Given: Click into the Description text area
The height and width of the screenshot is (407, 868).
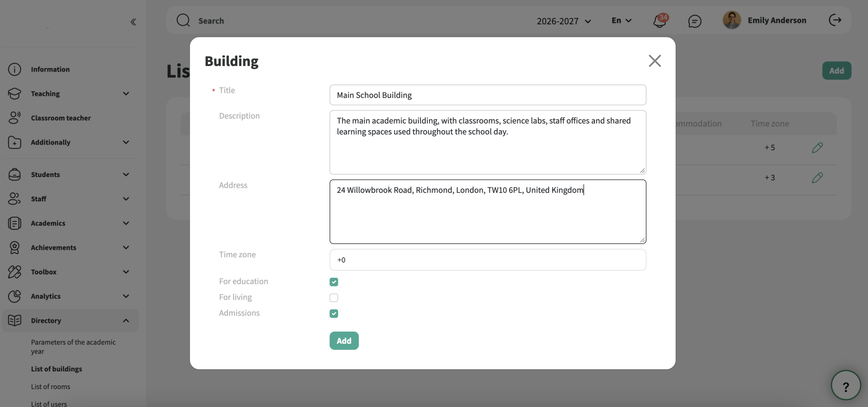Looking at the screenshot, I should pos(488,142).
